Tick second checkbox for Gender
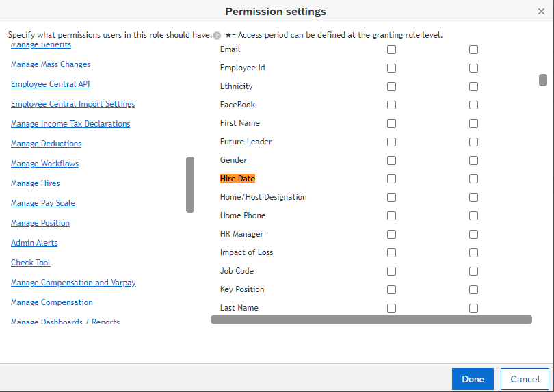Screen dimensions: 554x392 pos(473,161)
